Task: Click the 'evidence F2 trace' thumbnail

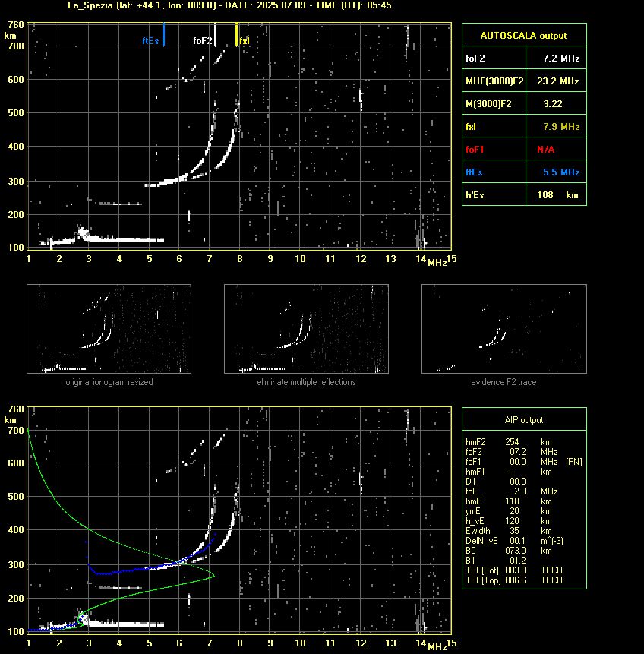Action: tap(504, 329)
